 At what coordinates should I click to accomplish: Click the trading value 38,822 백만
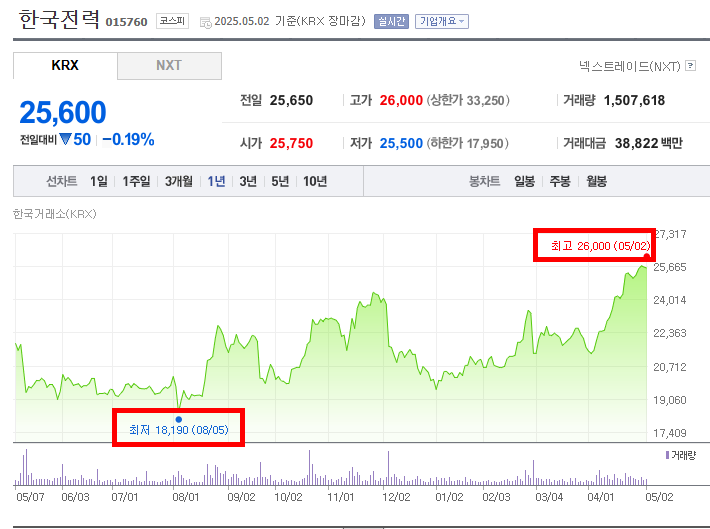[648, 143]
